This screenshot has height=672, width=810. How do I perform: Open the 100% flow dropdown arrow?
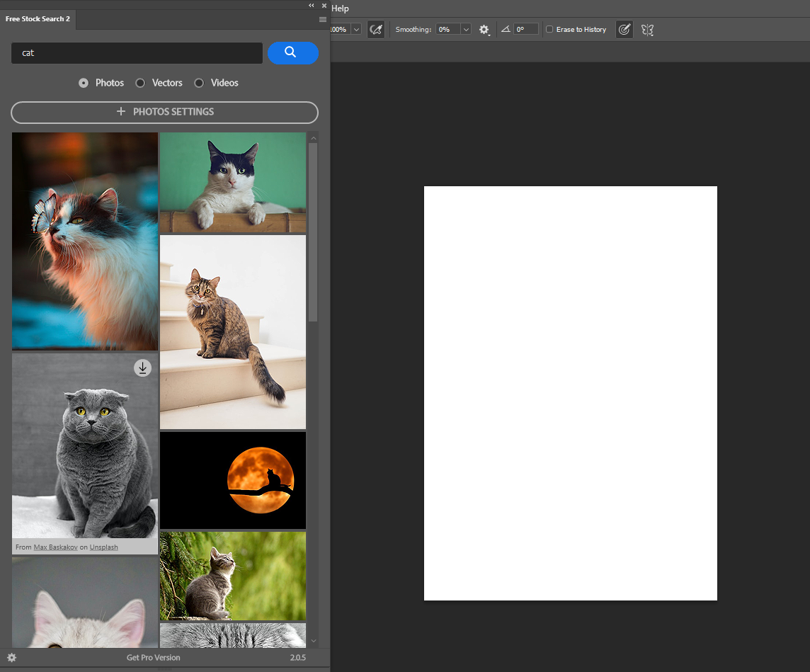[x=355, y=30]
